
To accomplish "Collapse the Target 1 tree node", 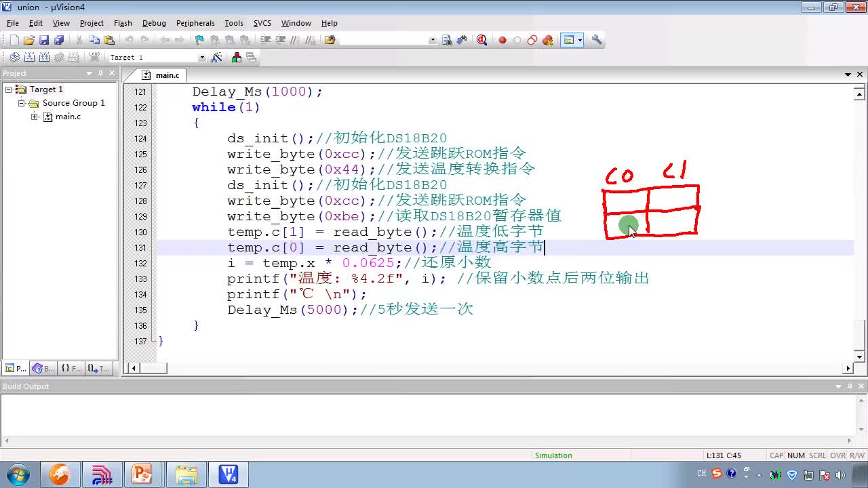I will 9,89.
